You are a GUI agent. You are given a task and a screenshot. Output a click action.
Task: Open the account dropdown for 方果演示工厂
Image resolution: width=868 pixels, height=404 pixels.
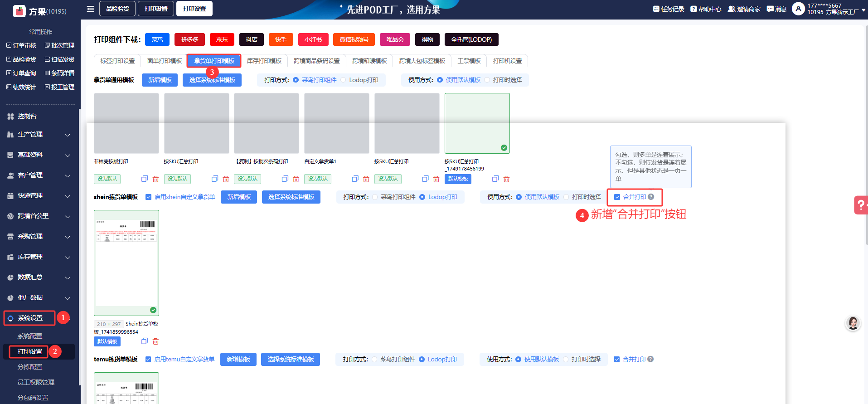(863, 9)
